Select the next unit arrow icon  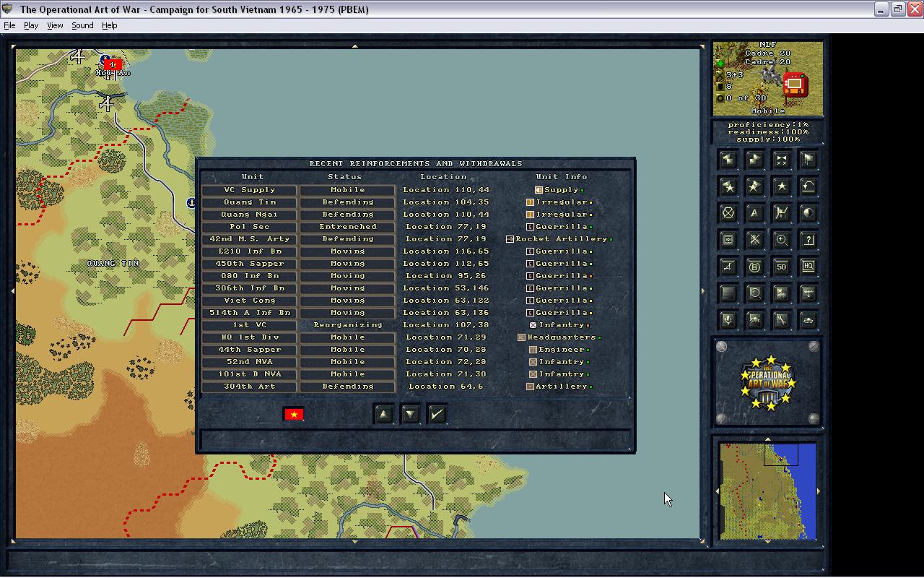(754, 160)
